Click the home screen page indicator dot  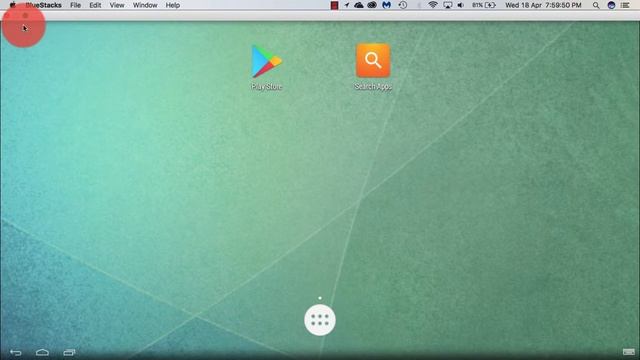(320, 298)
